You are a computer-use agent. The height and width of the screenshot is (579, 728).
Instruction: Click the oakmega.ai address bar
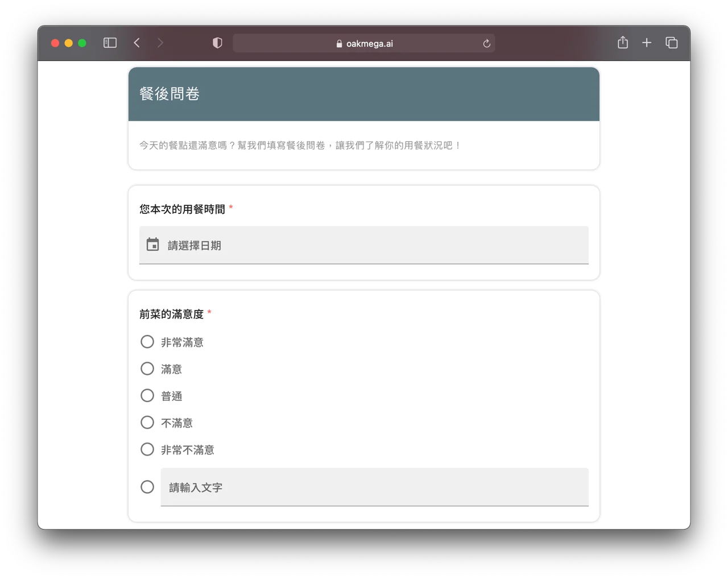[x=364, y=43]
